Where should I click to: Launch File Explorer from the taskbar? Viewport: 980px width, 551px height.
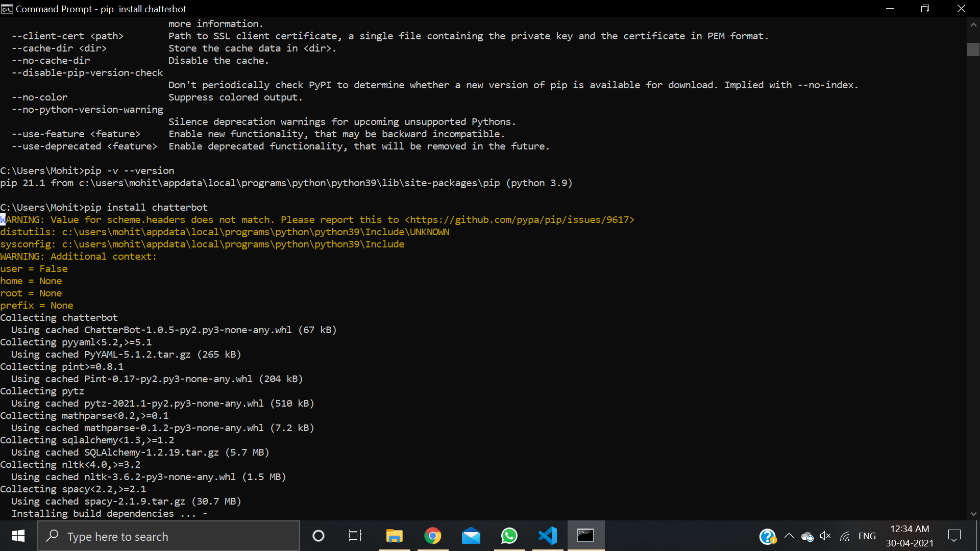point(394,536)
